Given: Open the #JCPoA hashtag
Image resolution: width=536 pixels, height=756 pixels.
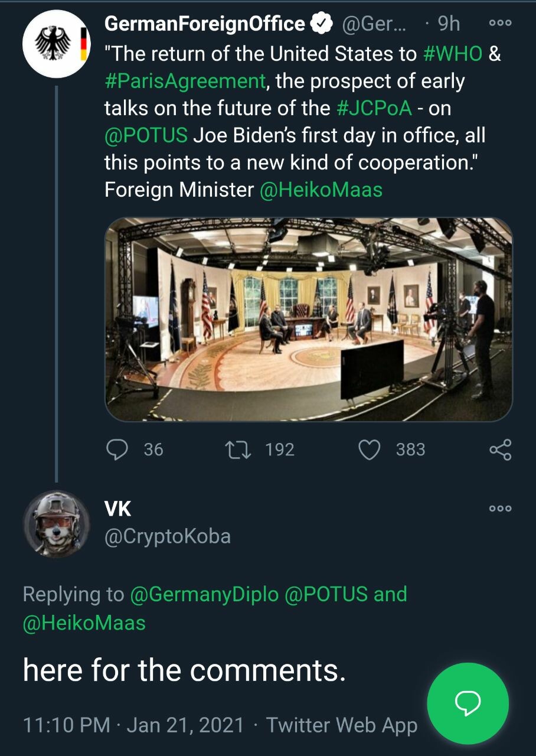Looking at the screenshot, I should click(373, 108).
